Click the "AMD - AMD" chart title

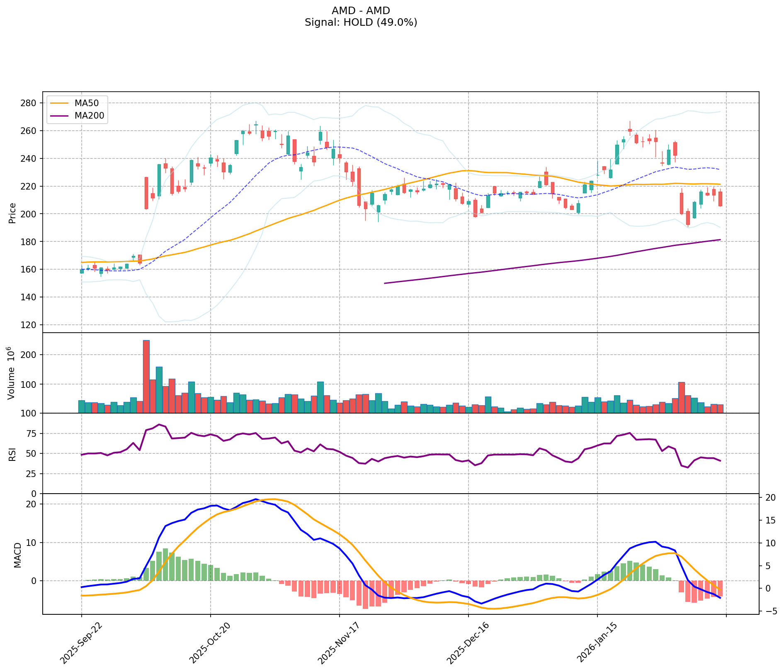(361, 11)
